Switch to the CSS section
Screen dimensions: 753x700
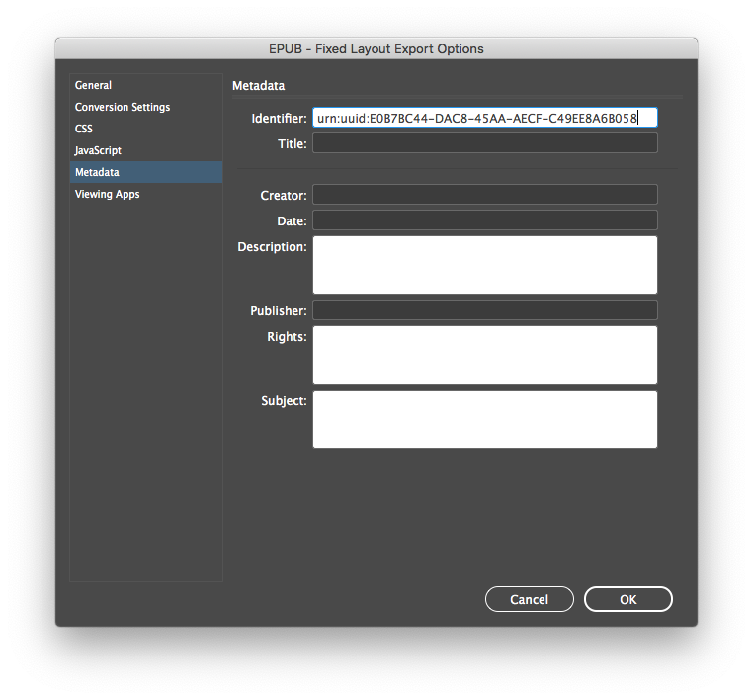(84, 129)
